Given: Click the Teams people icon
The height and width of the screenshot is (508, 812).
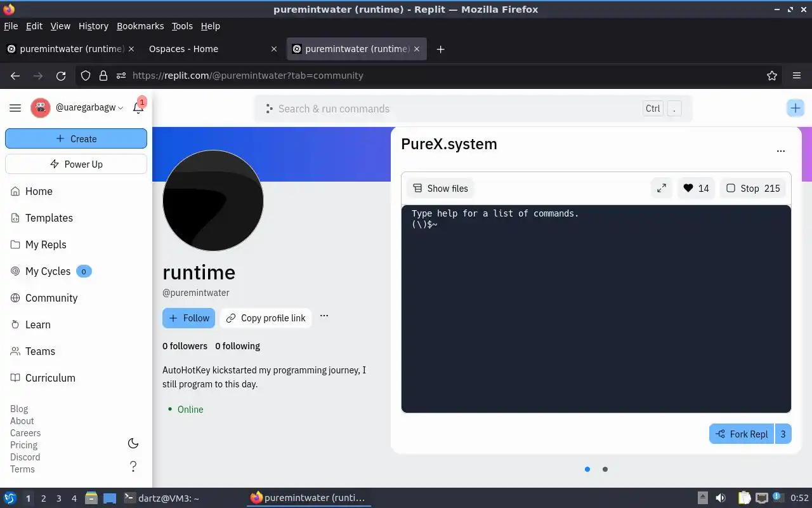Looking at the screenshot, I should point(15,351).
